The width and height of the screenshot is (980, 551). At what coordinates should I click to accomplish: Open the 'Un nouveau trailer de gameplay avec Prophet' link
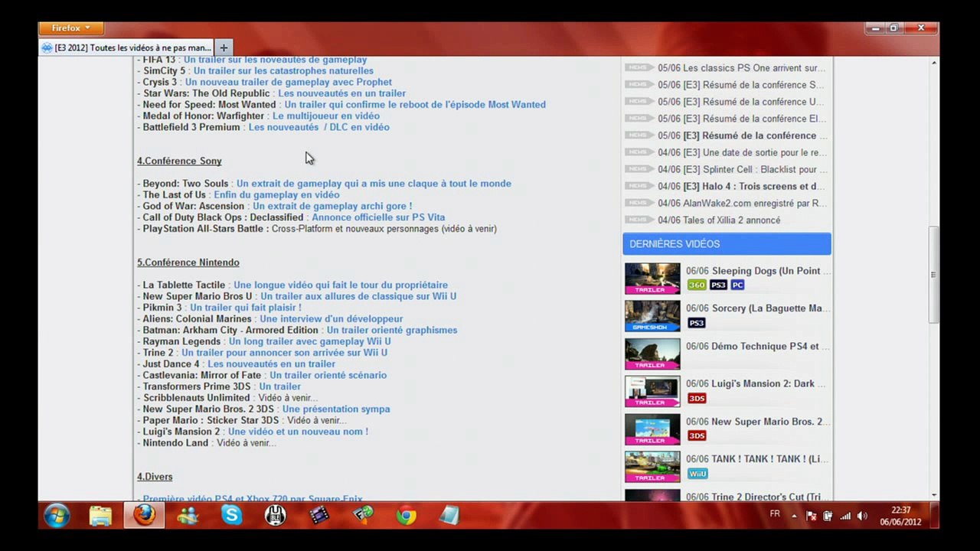289,82
